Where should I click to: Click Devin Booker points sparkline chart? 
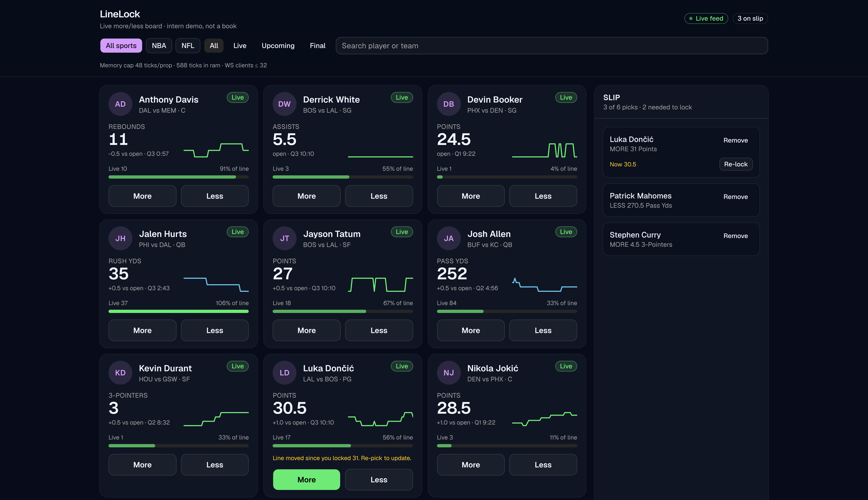[545, 150]
